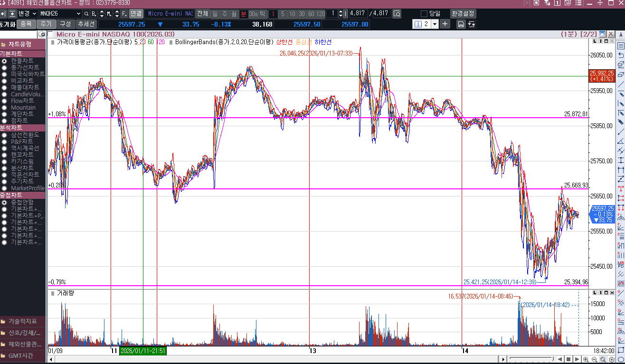Click the symbol search magnifier icon
The width and height of the screenshot is (625, 364).
[85, 14]
